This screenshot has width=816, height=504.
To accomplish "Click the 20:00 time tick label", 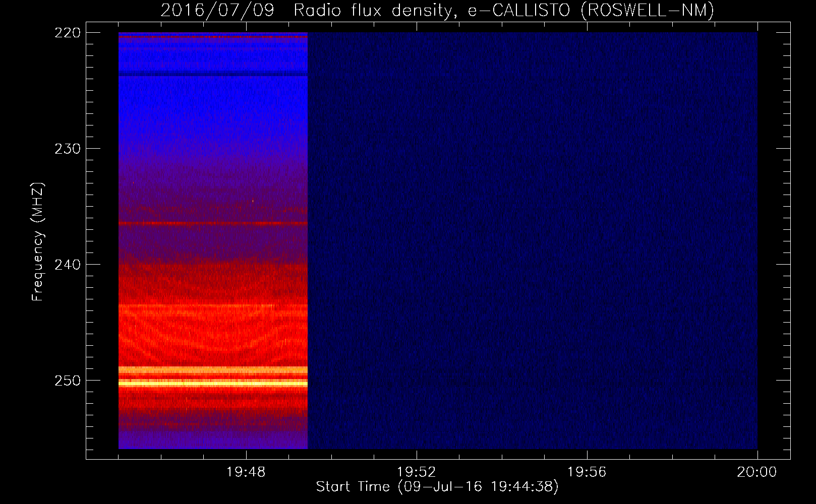I will 757,472.
